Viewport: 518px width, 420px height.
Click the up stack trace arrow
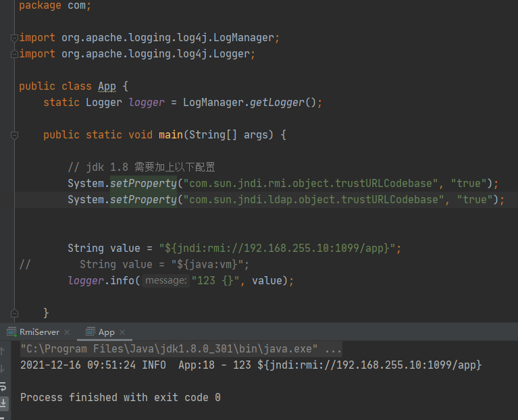point(3,350)
